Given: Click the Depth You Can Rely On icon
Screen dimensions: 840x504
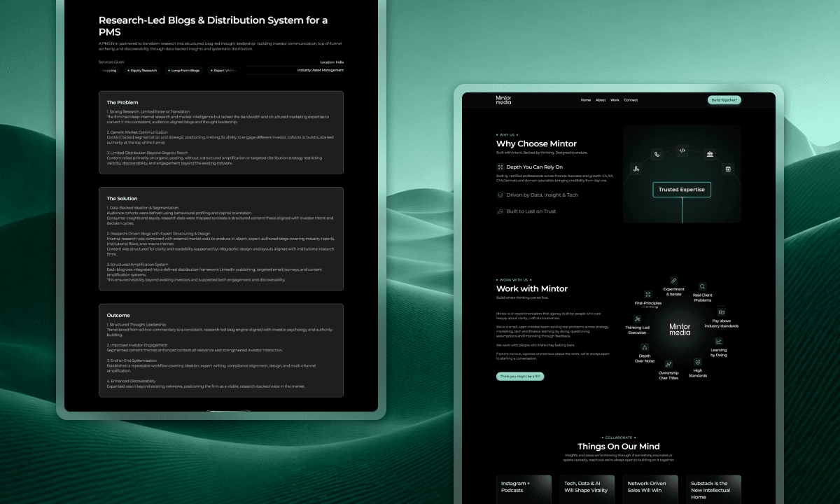Looking at the screenshot, I should (500, 167).
